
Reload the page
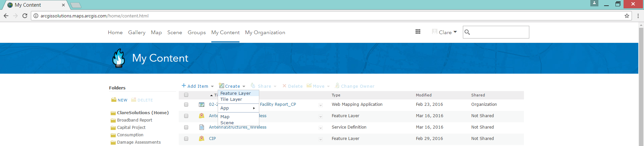(25, 16)
